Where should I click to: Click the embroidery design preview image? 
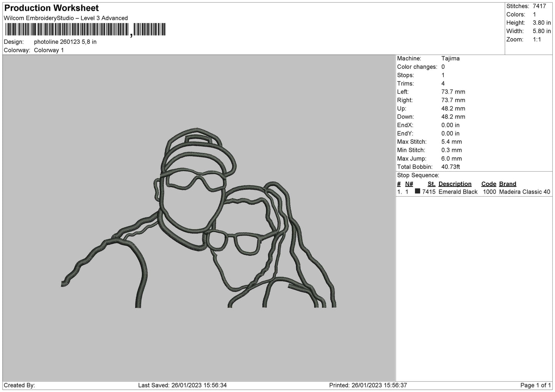pos(199,217)
